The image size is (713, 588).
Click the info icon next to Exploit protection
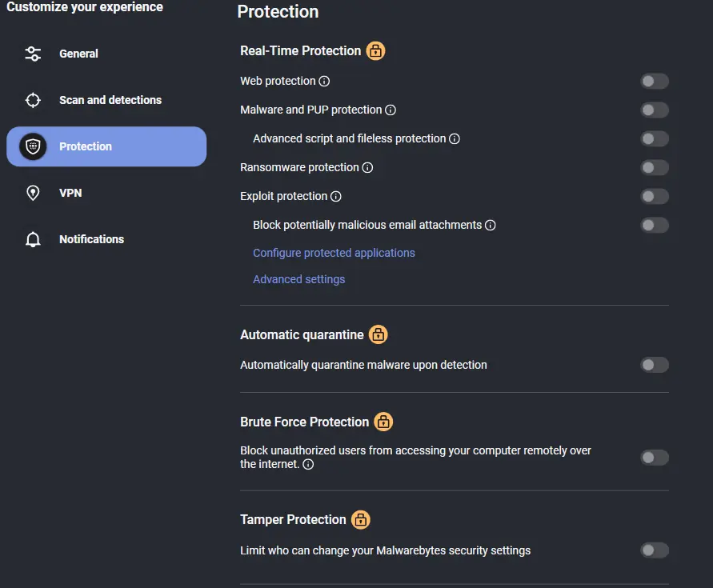[x=336, y=197]
